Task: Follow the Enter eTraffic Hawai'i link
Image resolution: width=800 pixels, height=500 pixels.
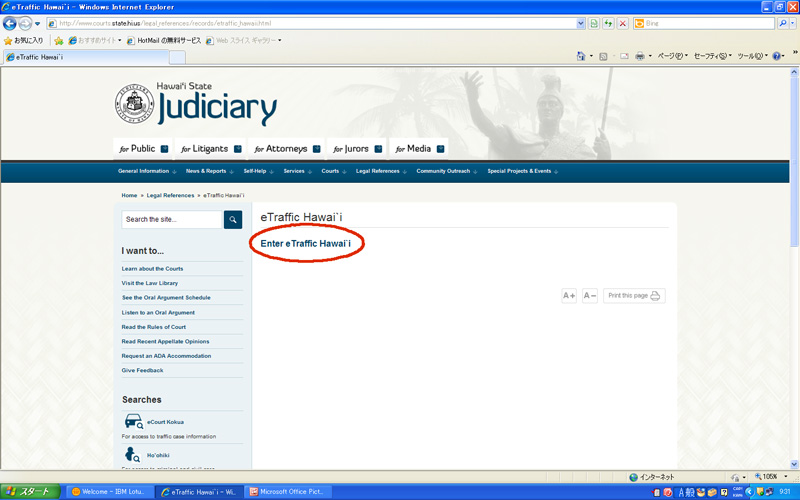Action: pyautogui.click(x=306, y=243)
